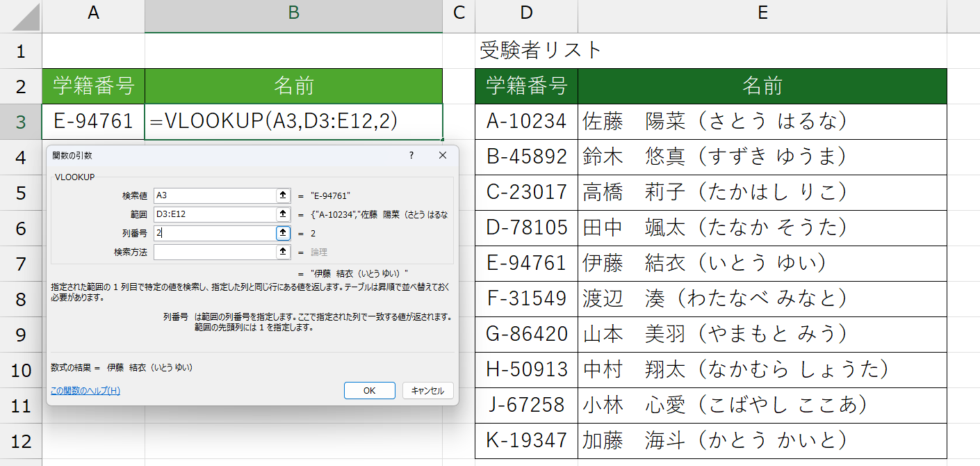
Task: Open この関数のヘルプ link
Action: click(x=85, y=391)
